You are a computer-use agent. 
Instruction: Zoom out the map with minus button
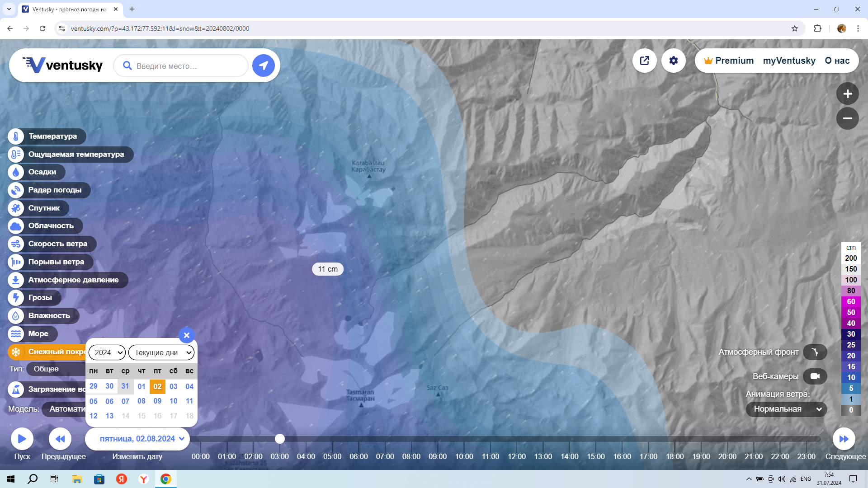(848, 118)
